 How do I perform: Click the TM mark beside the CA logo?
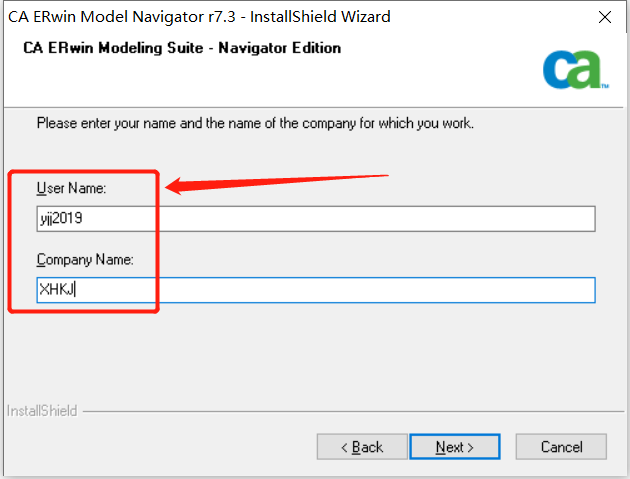tap(605, 86)
